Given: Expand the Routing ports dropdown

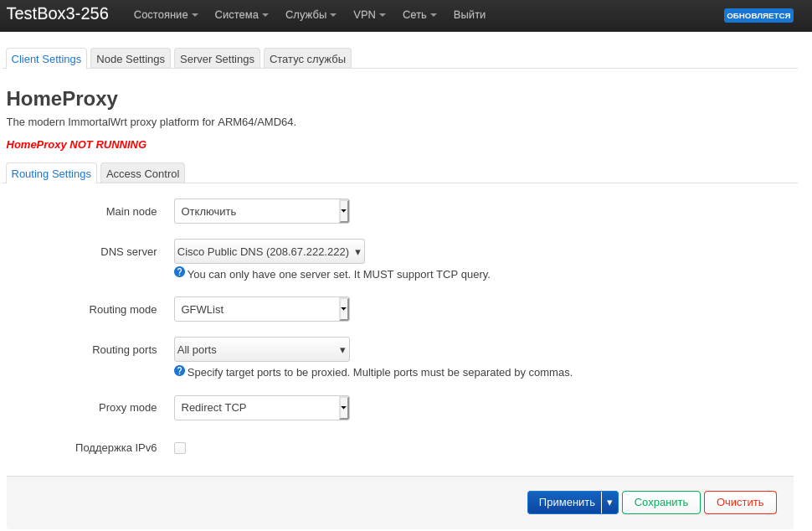Looking at the screenshot, I should point(261,349).
